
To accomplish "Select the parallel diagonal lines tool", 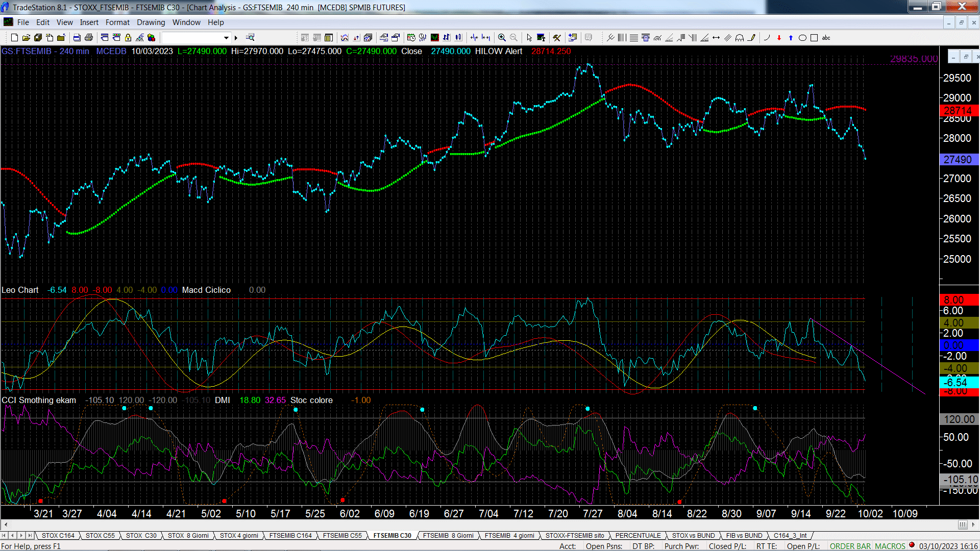I will pyautogui.click(x=728, y=38).
